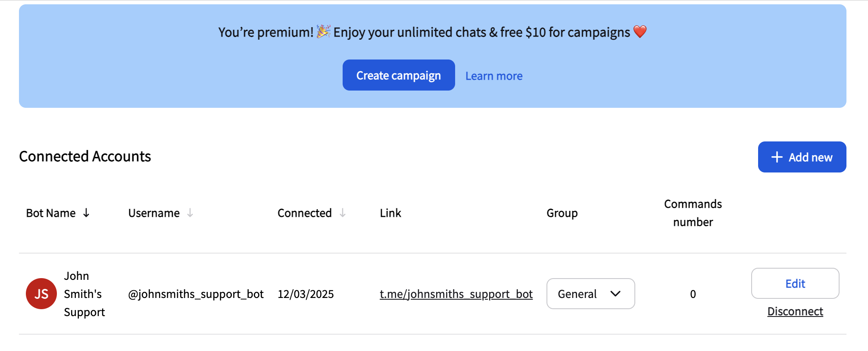Click the plus icon on Add new
Screen dimensions: 868x351
click(777, 157)
